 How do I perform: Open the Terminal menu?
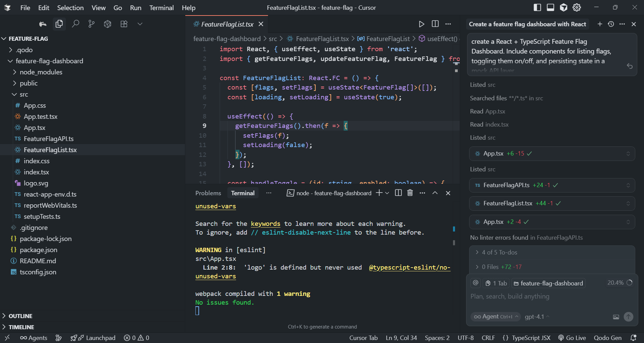coord(161,7)
